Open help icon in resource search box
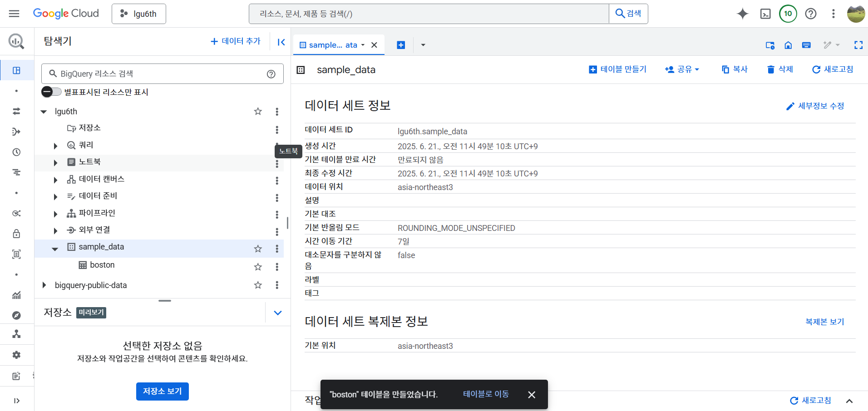The image size is (868, 411). 271,74
